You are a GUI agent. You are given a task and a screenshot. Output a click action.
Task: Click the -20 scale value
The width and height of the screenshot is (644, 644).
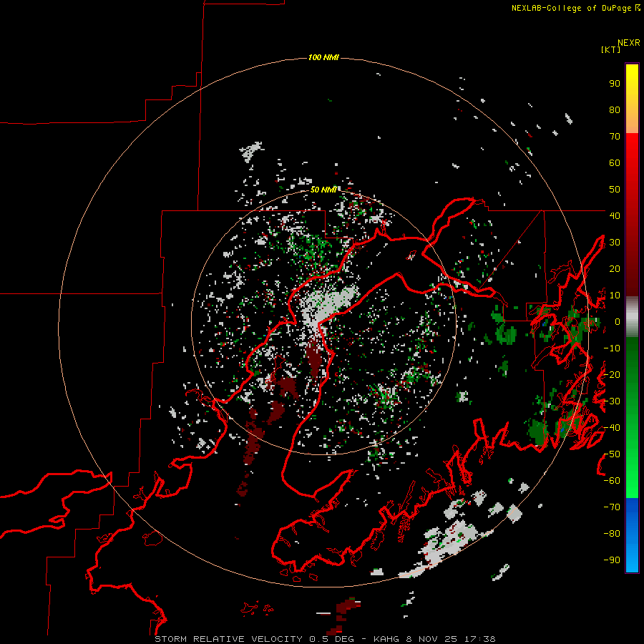612,374
